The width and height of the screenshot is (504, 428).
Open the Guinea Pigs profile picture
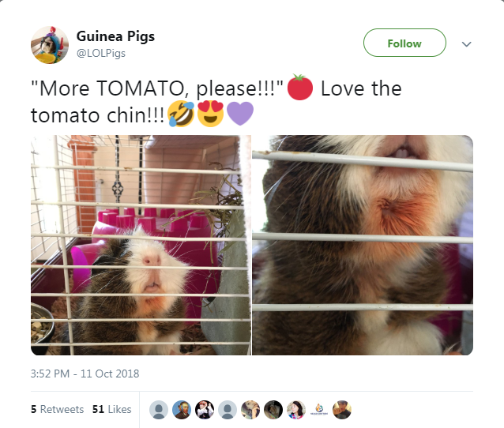point(50,45)
